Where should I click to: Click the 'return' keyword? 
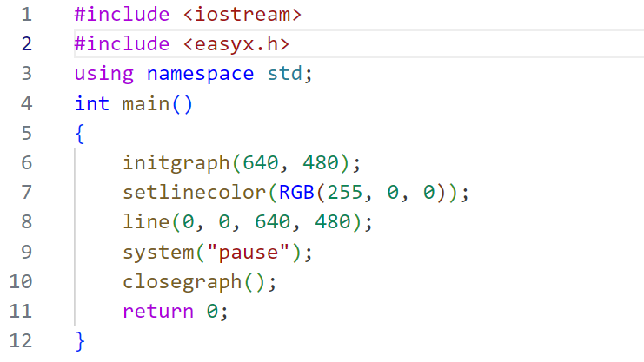(x=158, y=312)
